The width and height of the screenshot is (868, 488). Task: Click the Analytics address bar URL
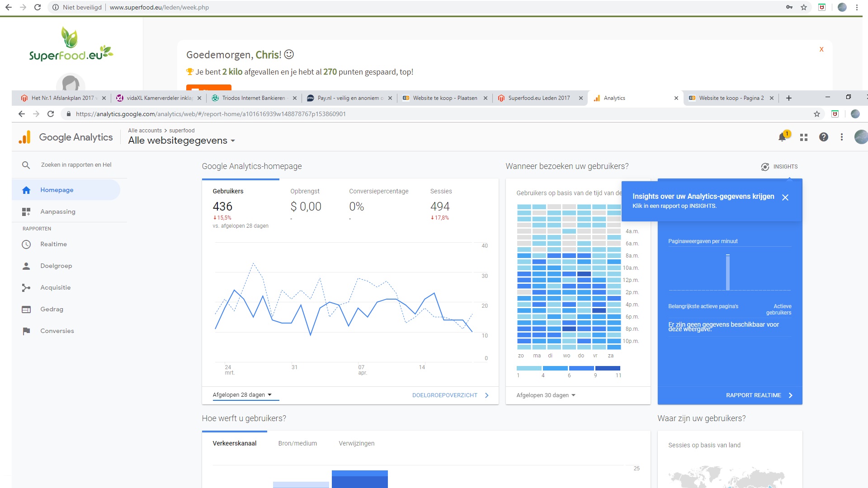point(211,114)
